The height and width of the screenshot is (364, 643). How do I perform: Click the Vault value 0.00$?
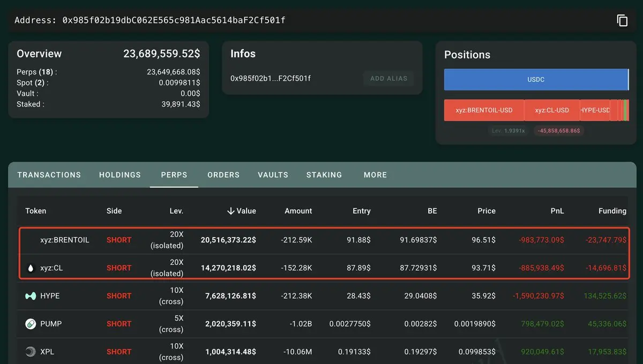pos(191,94)
